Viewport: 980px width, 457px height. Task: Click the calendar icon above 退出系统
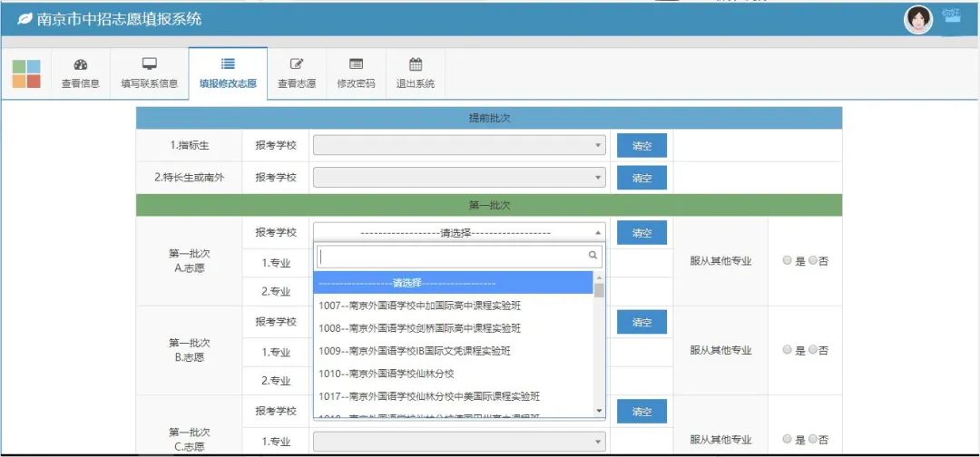click(416, 63)
